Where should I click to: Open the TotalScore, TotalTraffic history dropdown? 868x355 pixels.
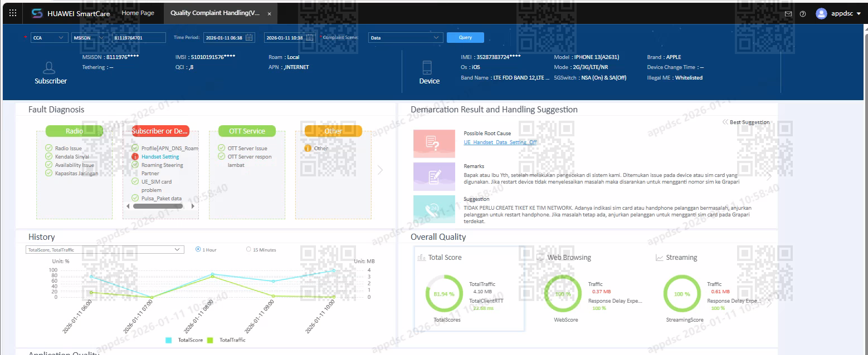point(105,250)
